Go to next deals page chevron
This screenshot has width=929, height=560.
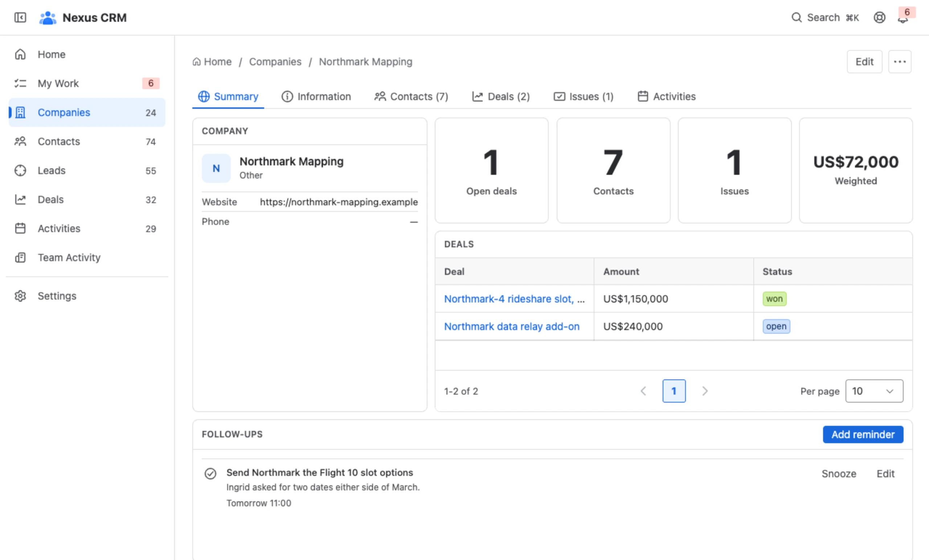coord(705,391)
